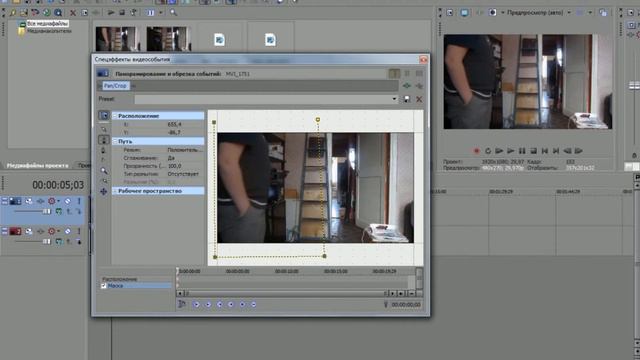
Task: Toggle the Маска checkbox
Action: (104, 286)
